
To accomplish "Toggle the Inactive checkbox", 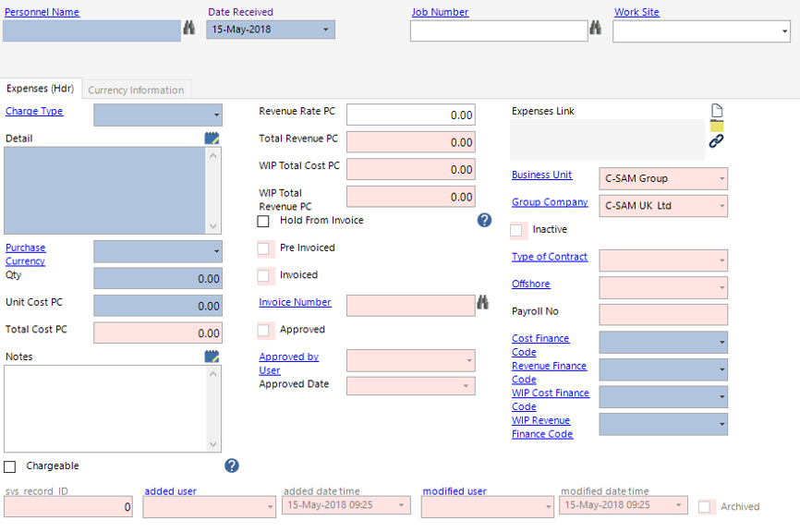I will click(517, 230).
